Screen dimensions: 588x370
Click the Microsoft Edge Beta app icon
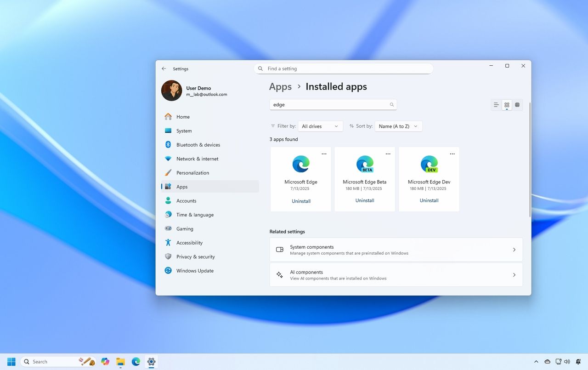click(x=365, y=164)
